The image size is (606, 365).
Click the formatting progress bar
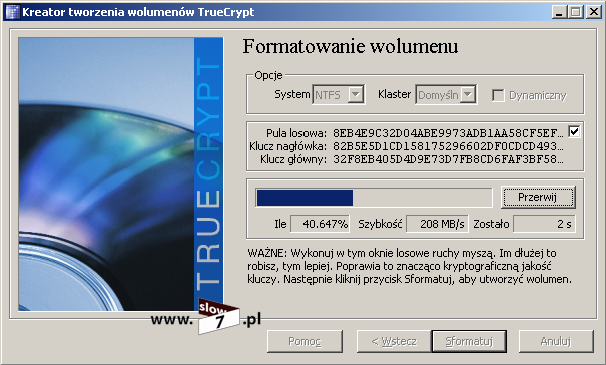click(x=374, y=198)
